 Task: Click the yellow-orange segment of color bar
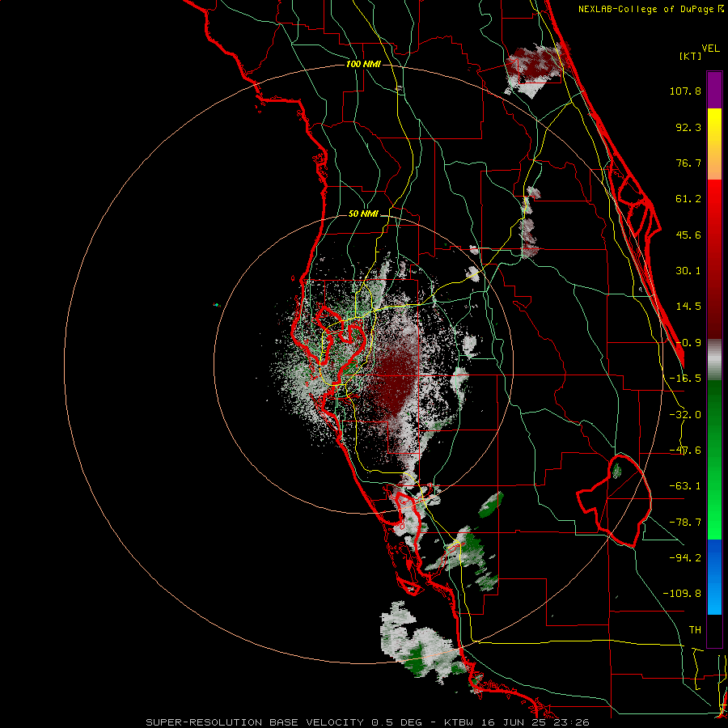point(714,144)
